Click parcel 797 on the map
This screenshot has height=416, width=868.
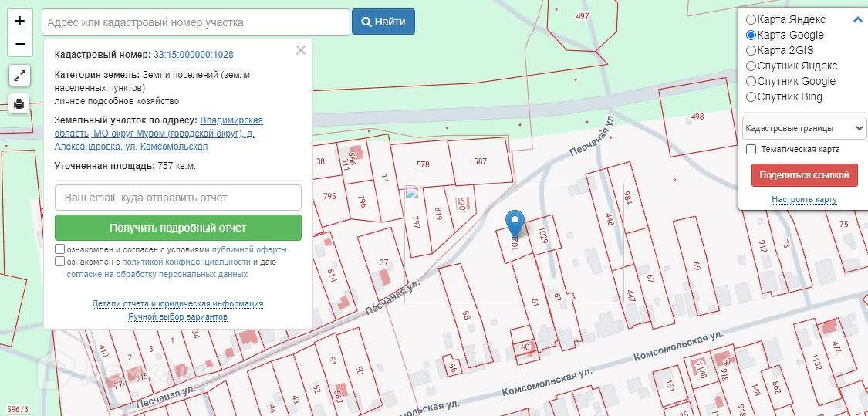(x=417, y=222)
